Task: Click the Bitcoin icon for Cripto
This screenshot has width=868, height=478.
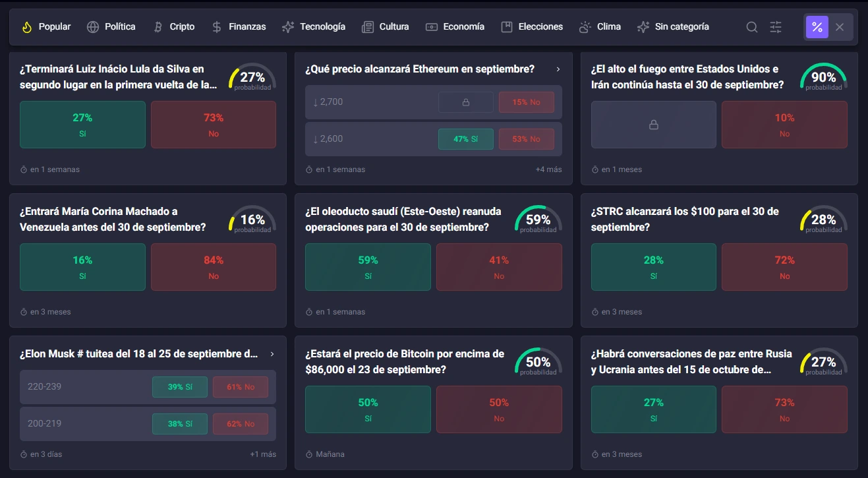Action: [158, 27]
